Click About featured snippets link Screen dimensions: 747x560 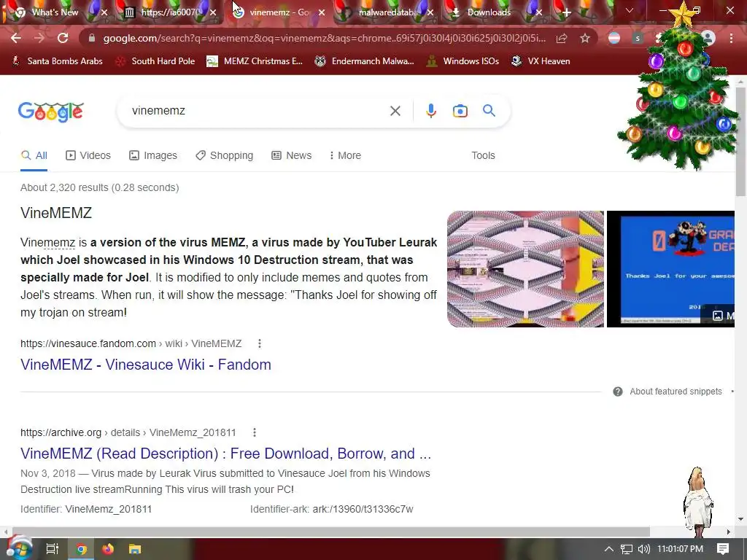click(676, 392)
